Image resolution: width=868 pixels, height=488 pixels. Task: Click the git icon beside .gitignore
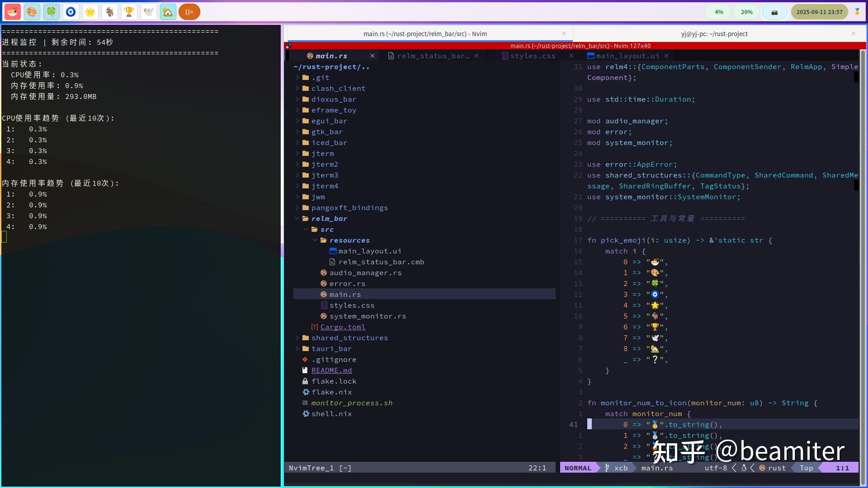tap(305, 360)
